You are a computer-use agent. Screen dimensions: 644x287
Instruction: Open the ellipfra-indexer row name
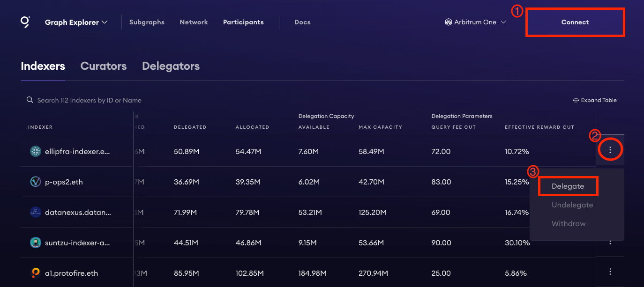[x=77, y=152]
